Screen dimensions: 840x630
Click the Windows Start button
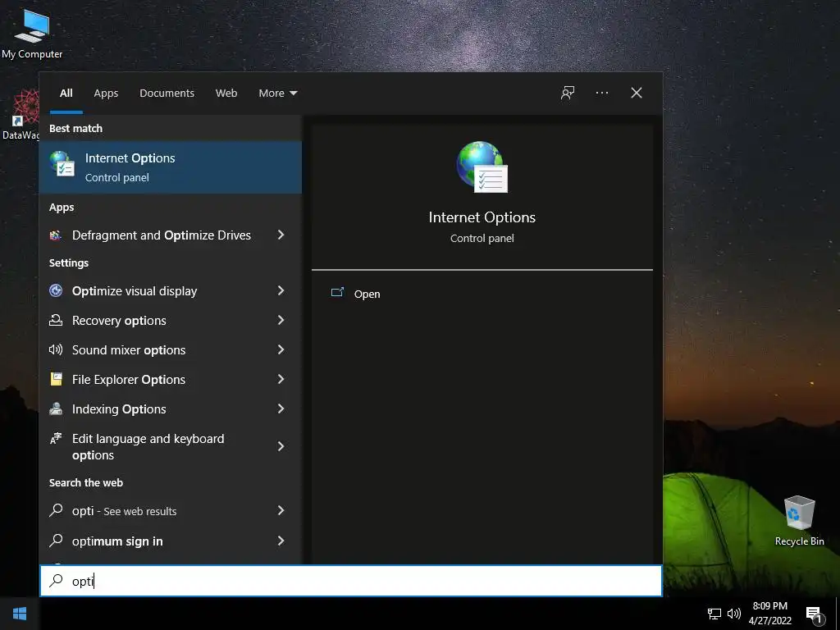[x=20, y=614]
